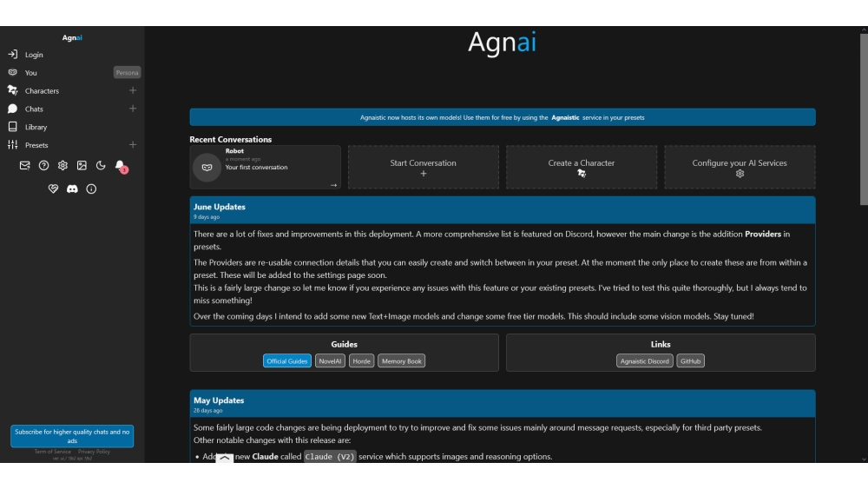Click wizard icon under Create a Character

[582, 174]
